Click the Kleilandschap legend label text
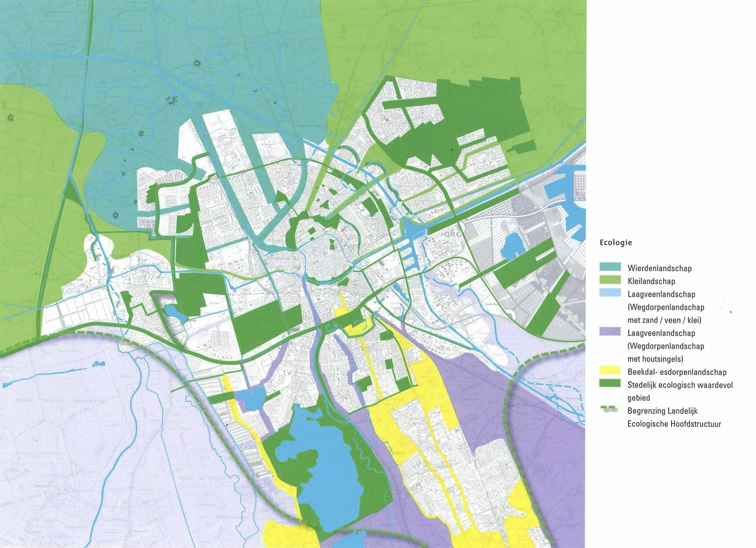The image size is (756, 548). pos(651,281)
